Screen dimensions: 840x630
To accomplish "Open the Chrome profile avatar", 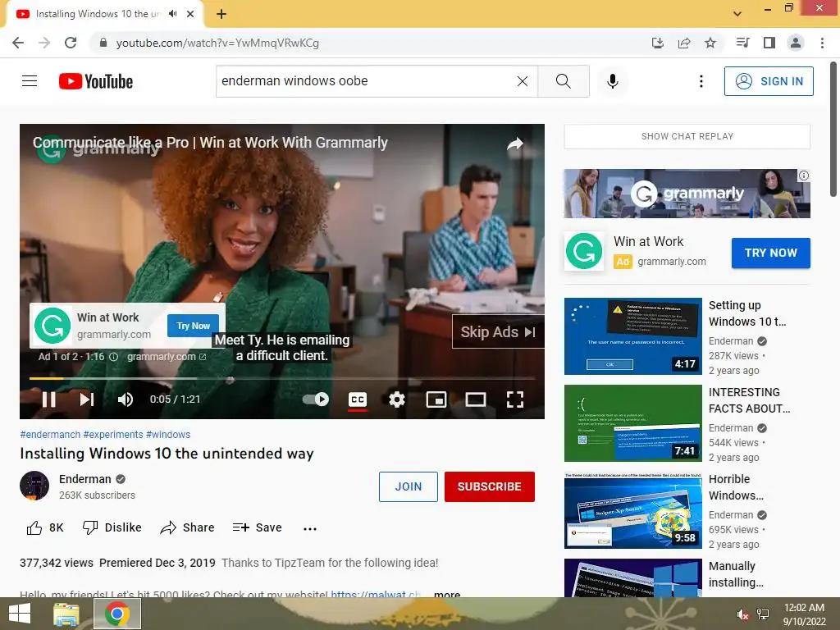I will click(x=796, y=43).
